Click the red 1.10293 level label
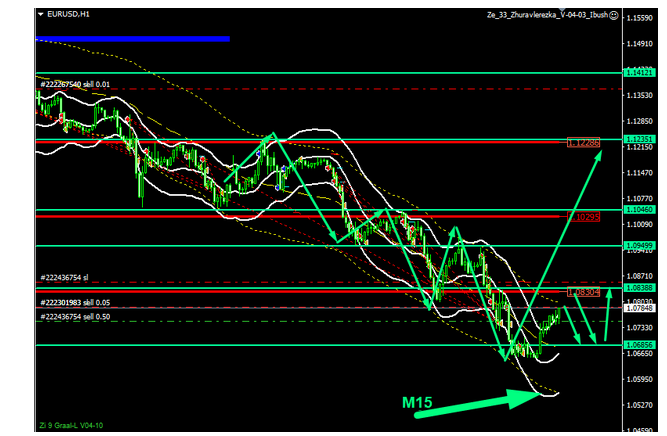This screenshot has width=667, height=436. click(584, 216)
